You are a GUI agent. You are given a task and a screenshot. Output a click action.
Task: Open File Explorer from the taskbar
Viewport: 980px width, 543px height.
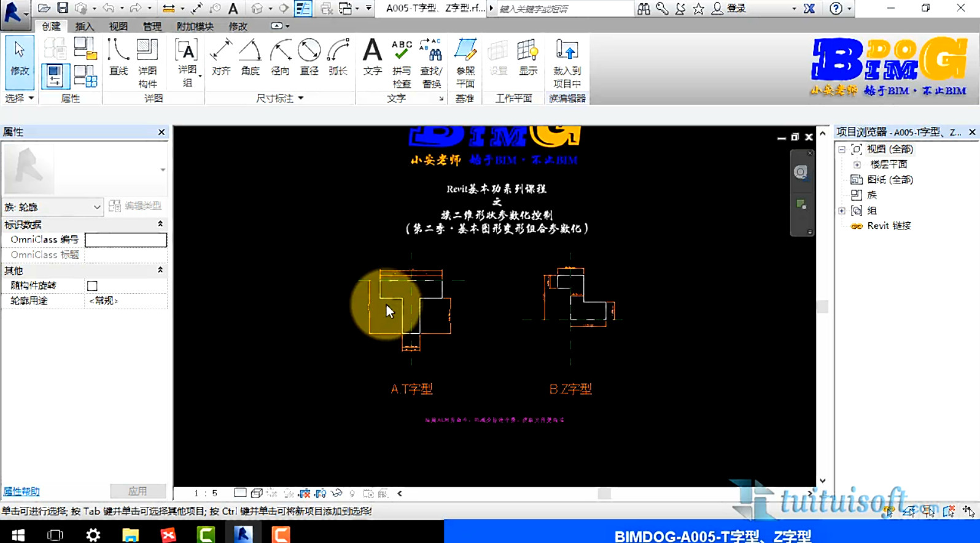tap(130, 535)
